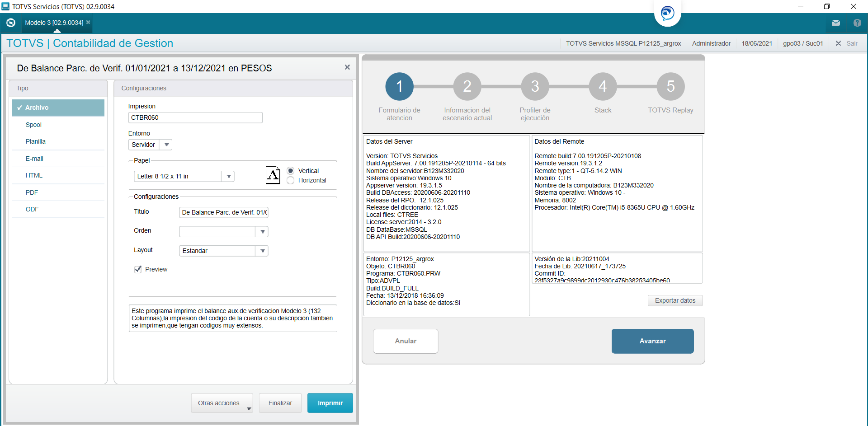Click the 18/06/2021 date label
The image size is (868, 426).
click(x=757, y=43)
